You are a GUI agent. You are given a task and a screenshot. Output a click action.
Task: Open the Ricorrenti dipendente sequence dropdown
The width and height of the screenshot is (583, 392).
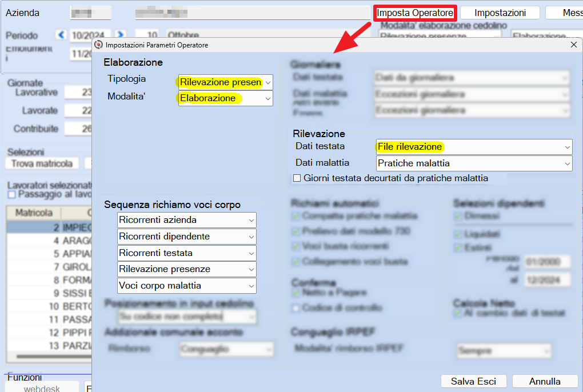[x=187, y=237]
